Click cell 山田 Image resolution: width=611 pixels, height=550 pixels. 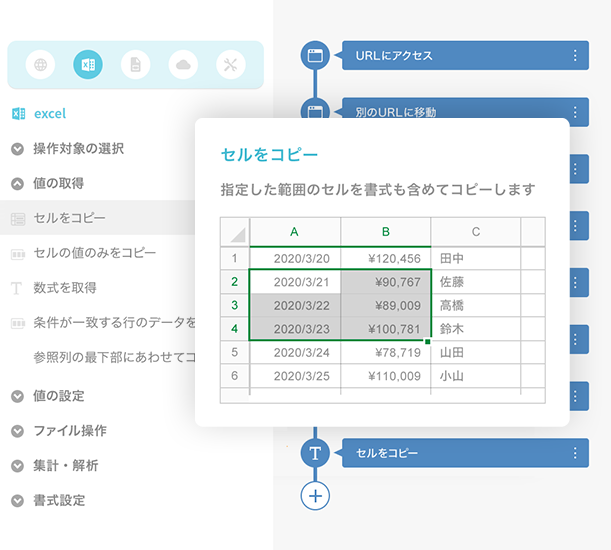pyautogui.click(x=476, y=352)
